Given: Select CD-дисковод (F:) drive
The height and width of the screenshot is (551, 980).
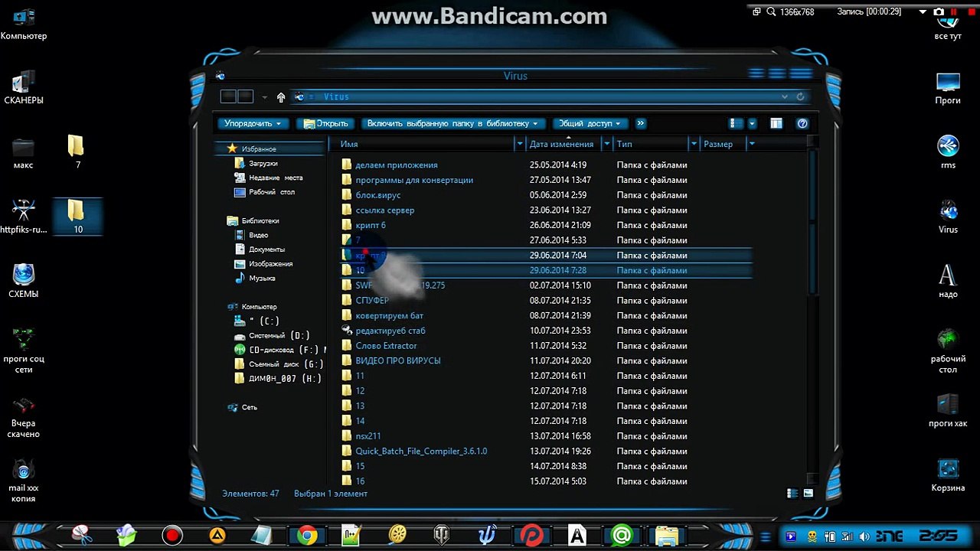Looking at the screenshot, I should (283, 350).
